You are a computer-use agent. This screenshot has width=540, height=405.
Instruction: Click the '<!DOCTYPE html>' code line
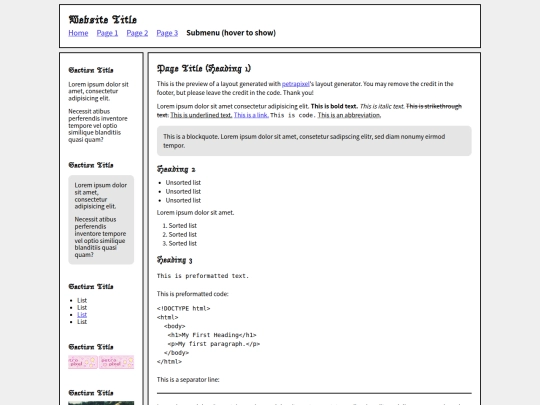pos(183,308)
